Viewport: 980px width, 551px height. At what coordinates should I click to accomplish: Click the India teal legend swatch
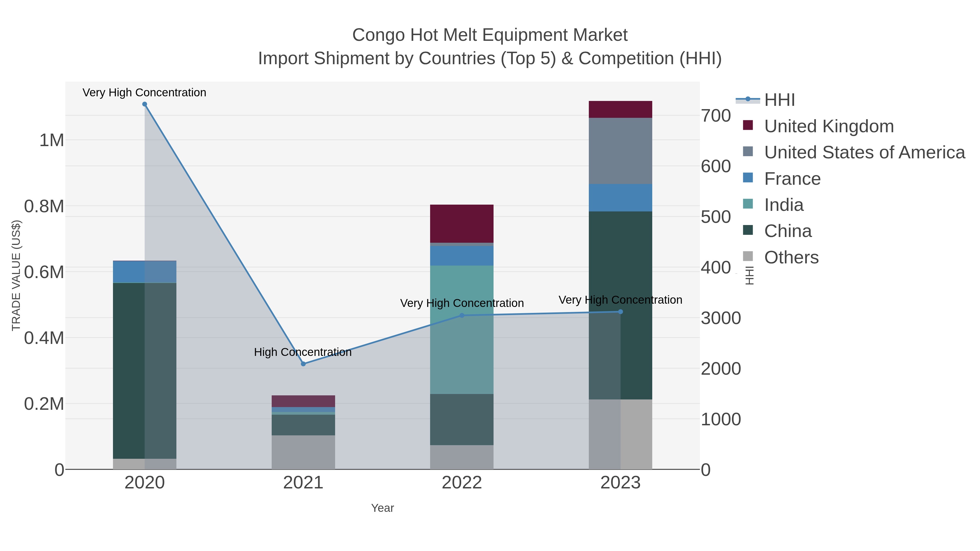748,204
